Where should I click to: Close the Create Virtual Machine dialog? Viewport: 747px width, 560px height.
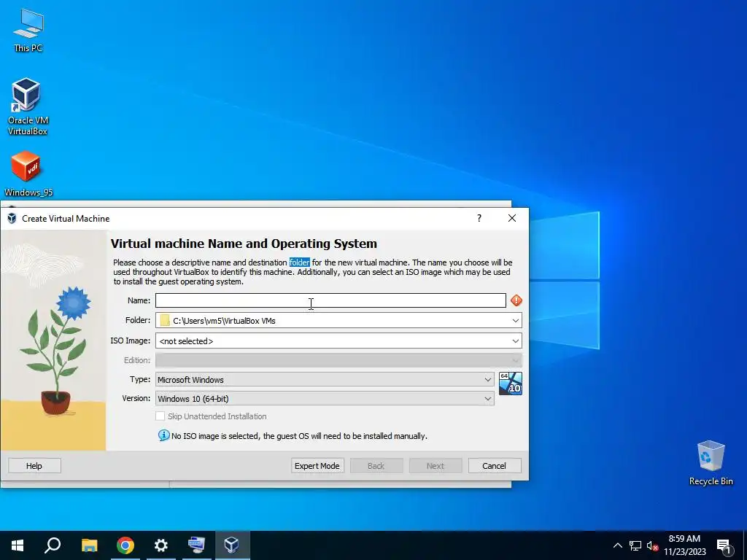point(511,218)
